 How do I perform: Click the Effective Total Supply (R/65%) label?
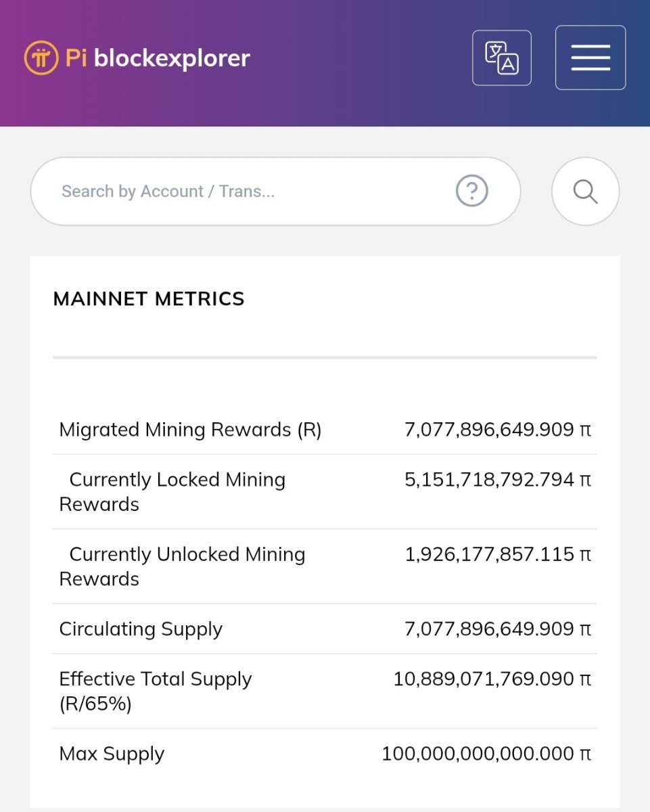coord(156,691)
